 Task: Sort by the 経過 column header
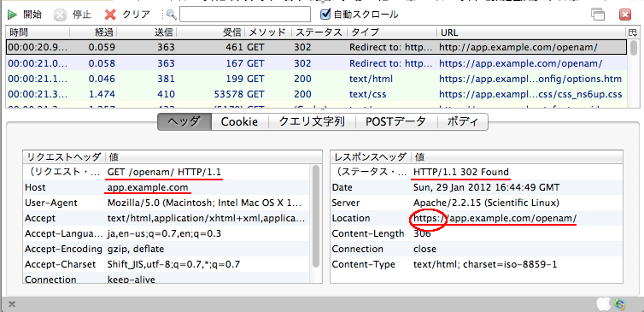(94, 32)
